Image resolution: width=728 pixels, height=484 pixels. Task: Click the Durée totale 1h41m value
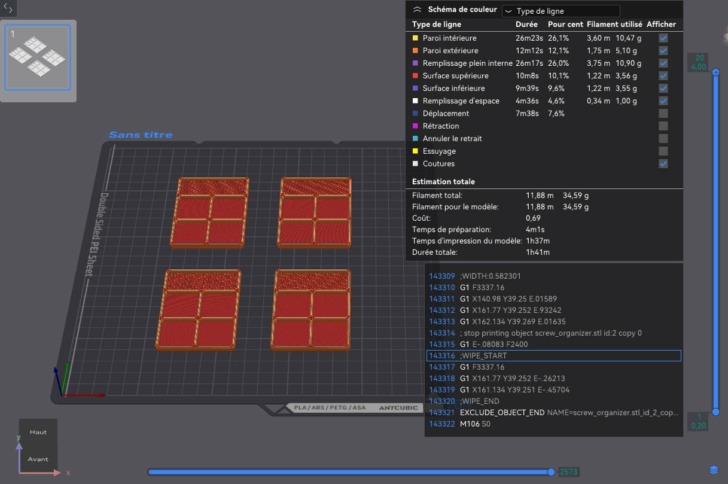pyautogui.click(x=538, y=252)
